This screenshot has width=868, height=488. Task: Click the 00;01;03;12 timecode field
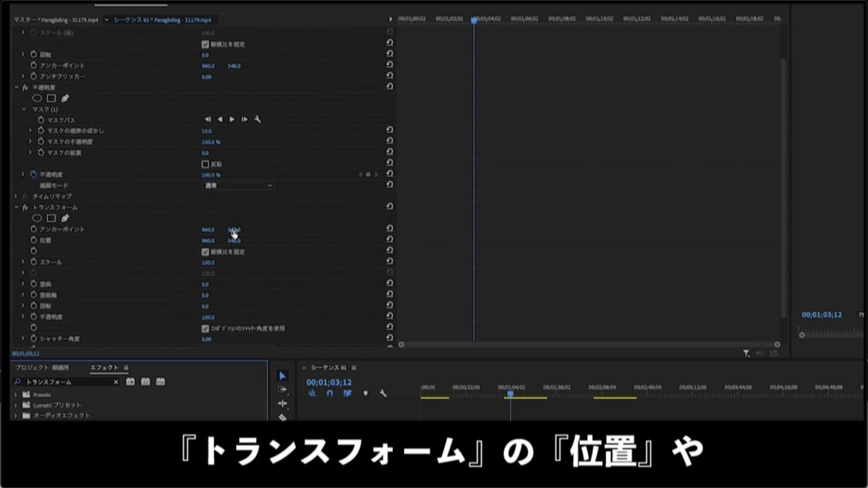(329, 382)
